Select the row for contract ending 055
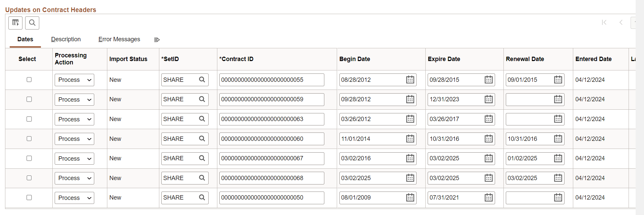Image resolution: width=644 pixels, height=215 pixels. tap(29, 80)
